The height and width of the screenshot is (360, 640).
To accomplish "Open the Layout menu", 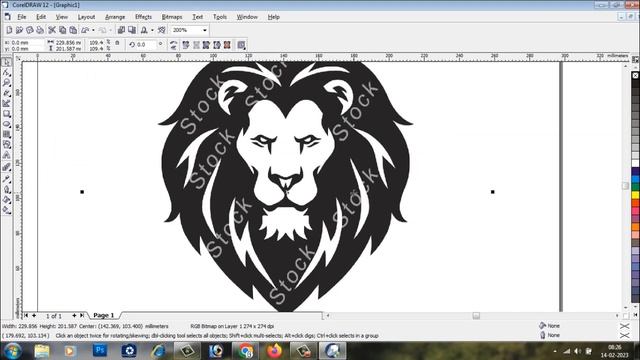I will pos(86,17).
